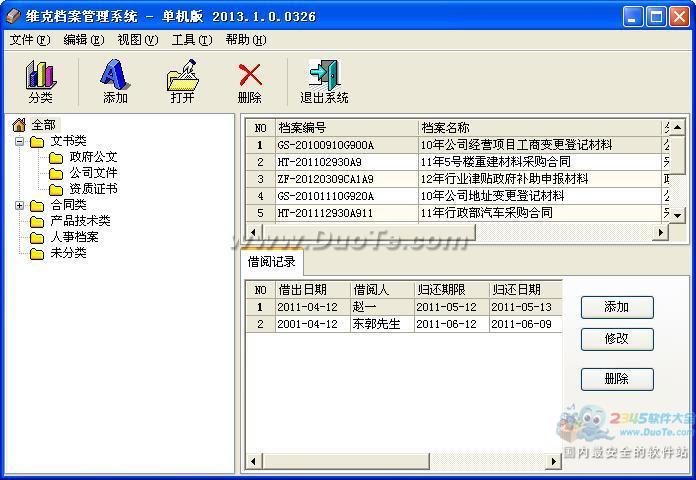Image resolution: width=696 pixels, height=480 pixels.
Task: Select archive row GS-20100910G900A
Action: click(457, 145)
